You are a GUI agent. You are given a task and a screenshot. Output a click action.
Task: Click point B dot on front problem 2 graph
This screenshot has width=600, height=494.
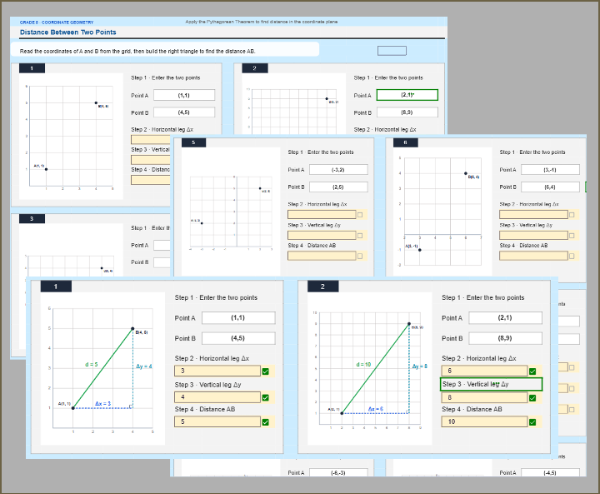pyautogui.click(x=409, y=324)
